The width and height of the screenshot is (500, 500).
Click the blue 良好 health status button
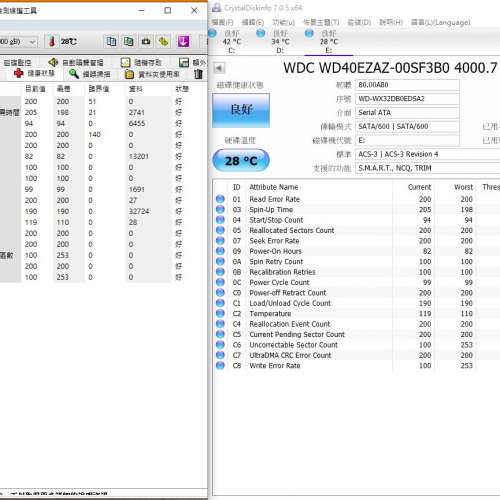click(x=241, y=110)
